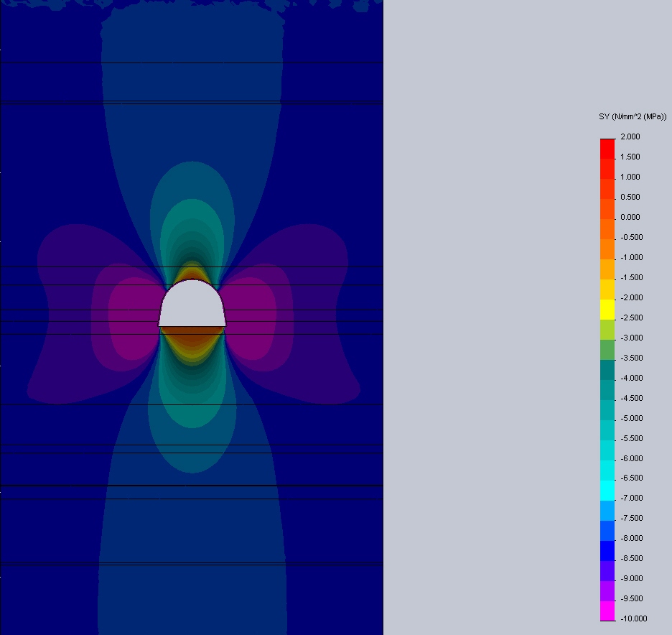This screenshot has width=672, height=635.
Task: Click the -3.000 legend label
Action: (631, 338)
